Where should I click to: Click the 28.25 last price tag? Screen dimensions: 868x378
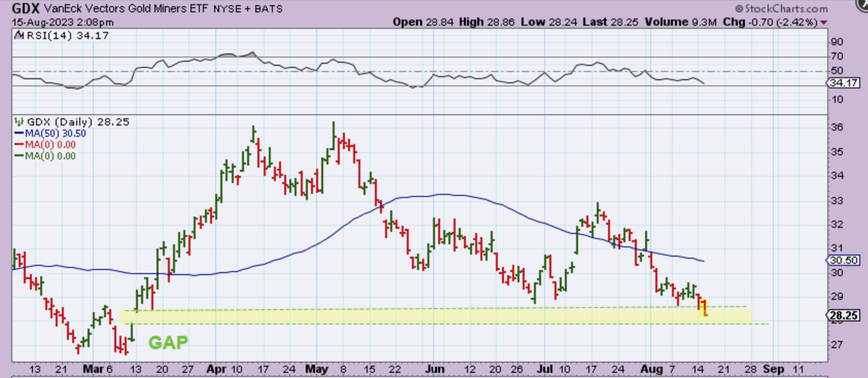tap(844, 315)
